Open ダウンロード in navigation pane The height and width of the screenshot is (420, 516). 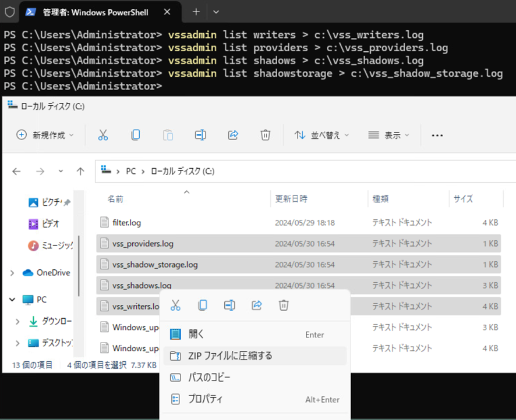point(50,321)
